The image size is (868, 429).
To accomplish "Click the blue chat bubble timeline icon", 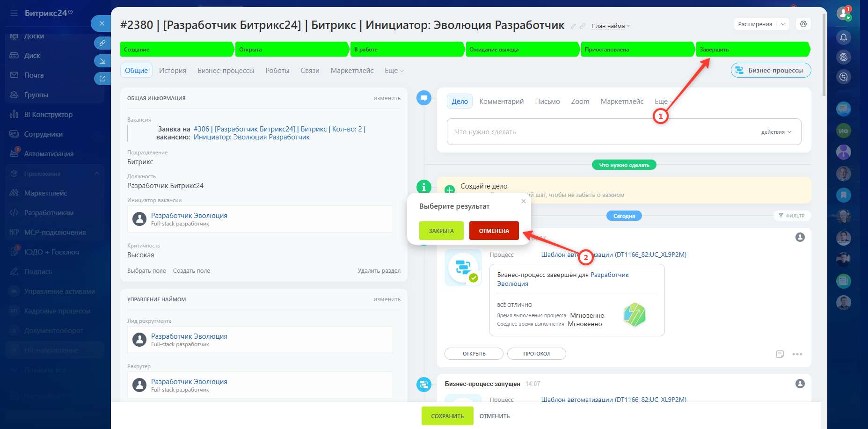I will [x=424, y=98].
